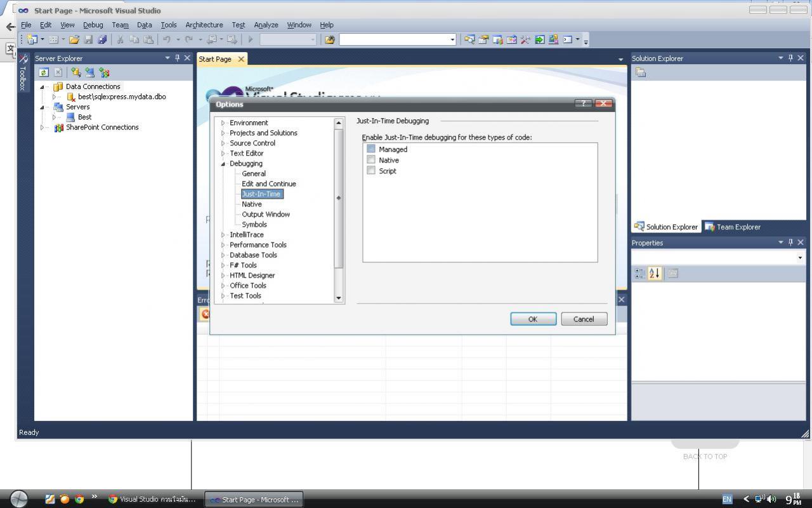Refresh the Server Explorer tree
812x508 pixels.
pos(44,72)
